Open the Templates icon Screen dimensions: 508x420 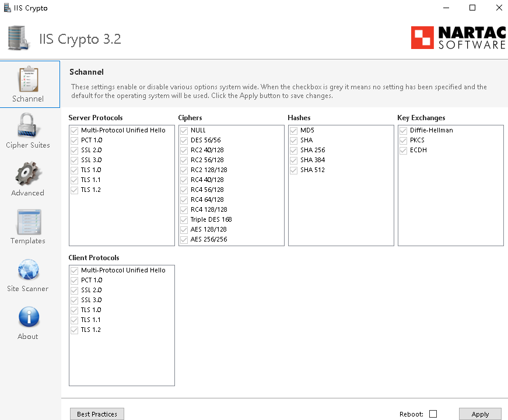click(x=29, y=222)
